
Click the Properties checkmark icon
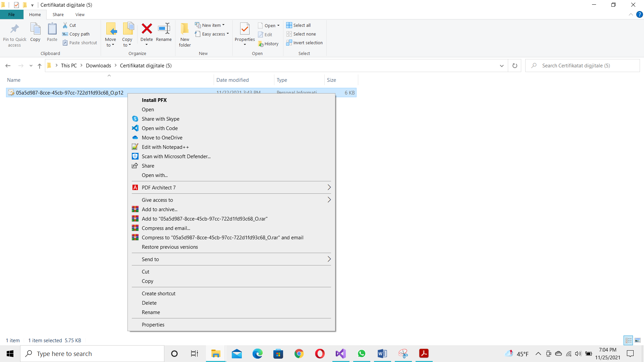tap(245, 29)
